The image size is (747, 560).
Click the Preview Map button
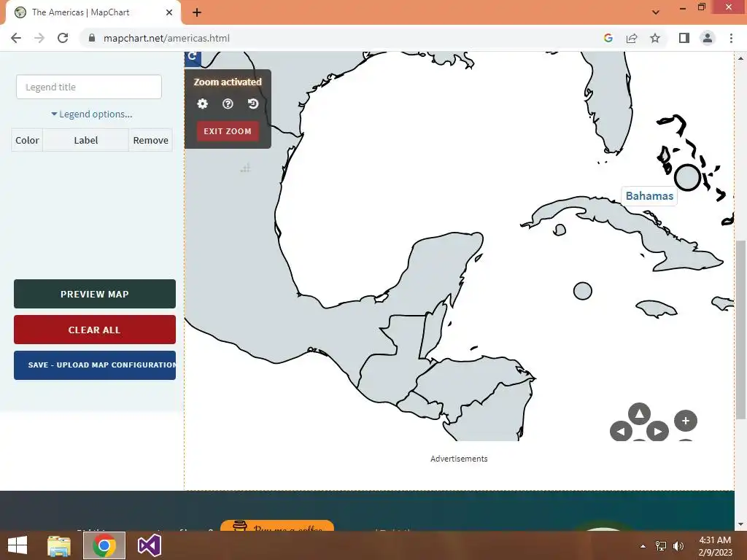(x=95, y=294)
